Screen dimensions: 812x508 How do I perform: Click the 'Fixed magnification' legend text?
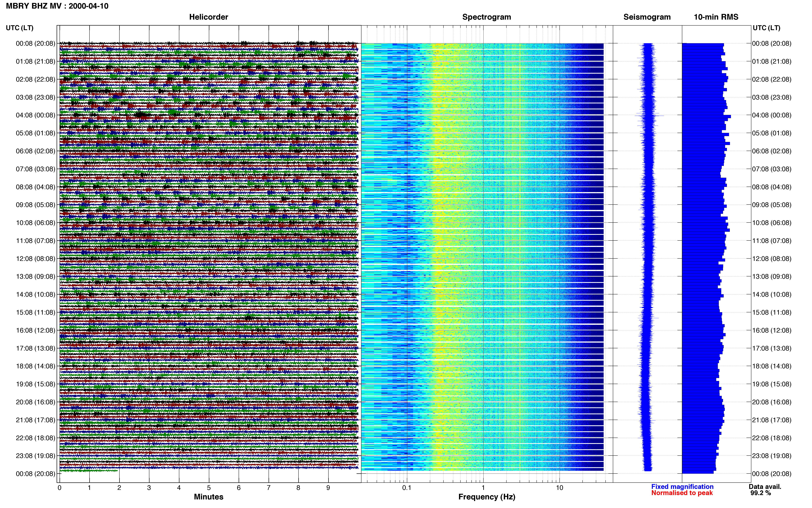tap(682, 486)
